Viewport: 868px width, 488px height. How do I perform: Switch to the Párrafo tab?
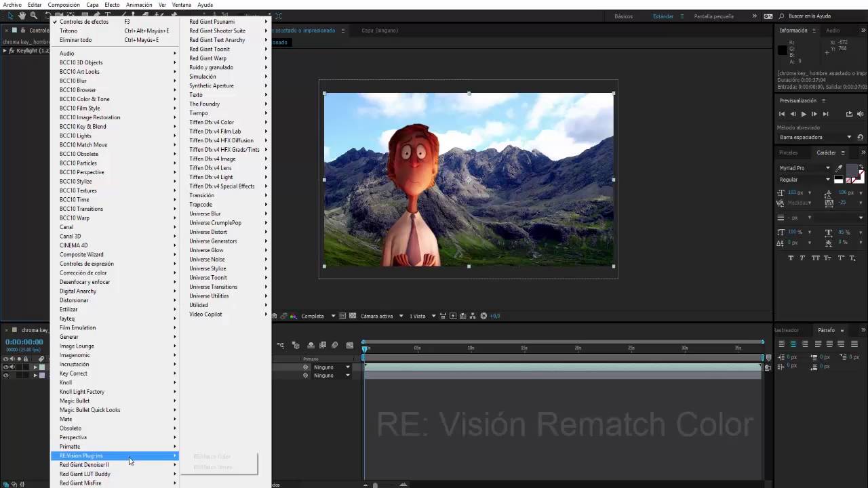pos(826,330)
